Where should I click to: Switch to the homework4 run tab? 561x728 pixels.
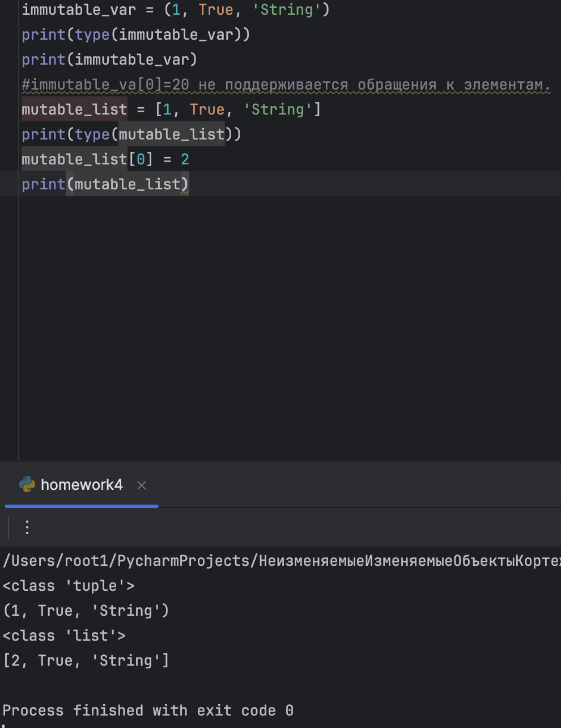[x=82, y=485]
